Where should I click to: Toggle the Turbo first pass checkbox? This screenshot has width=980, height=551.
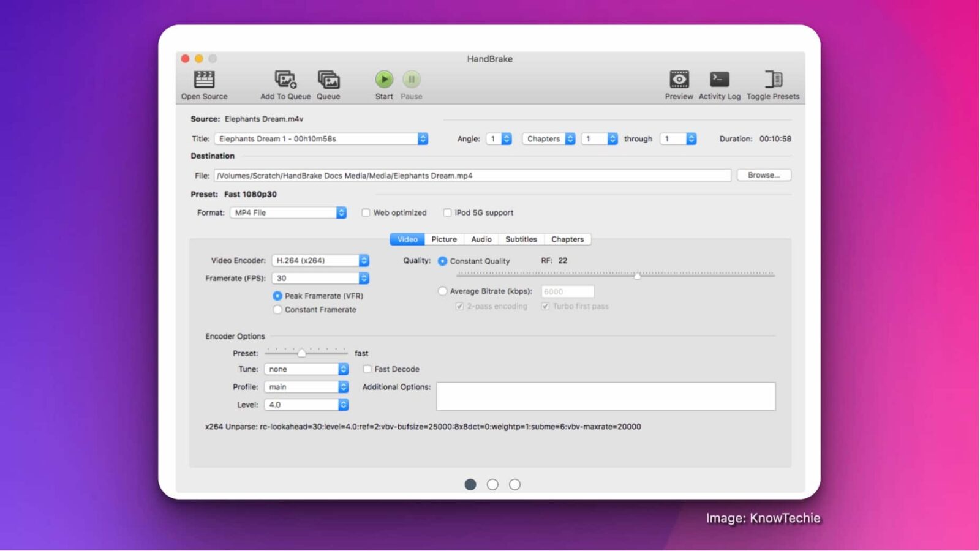pyautogui.click(x=545, y=306)
